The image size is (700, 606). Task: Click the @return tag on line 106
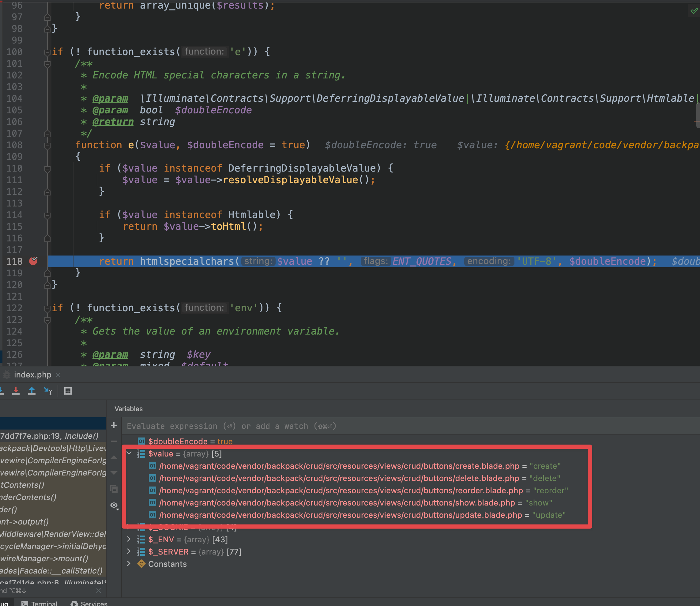(113, 122)
